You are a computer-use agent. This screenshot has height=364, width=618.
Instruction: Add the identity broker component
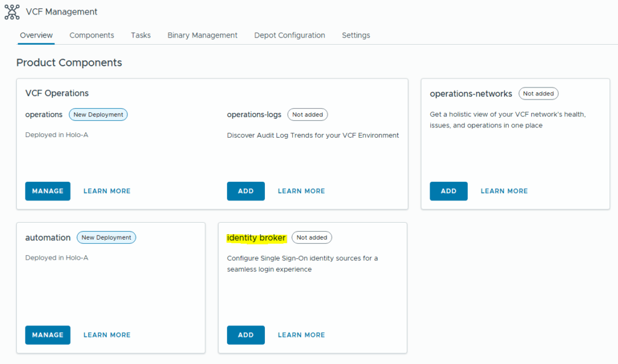tap(246, 335)
